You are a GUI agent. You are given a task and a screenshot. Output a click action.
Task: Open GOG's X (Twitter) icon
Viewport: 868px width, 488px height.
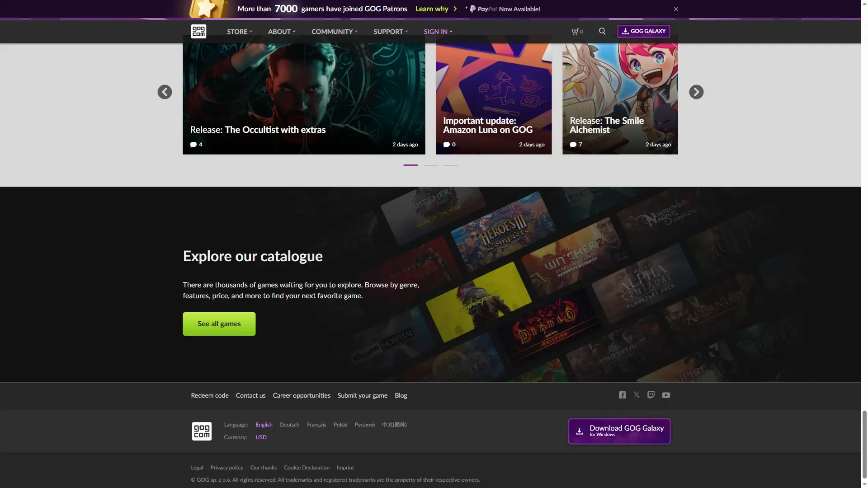[637, 395]
